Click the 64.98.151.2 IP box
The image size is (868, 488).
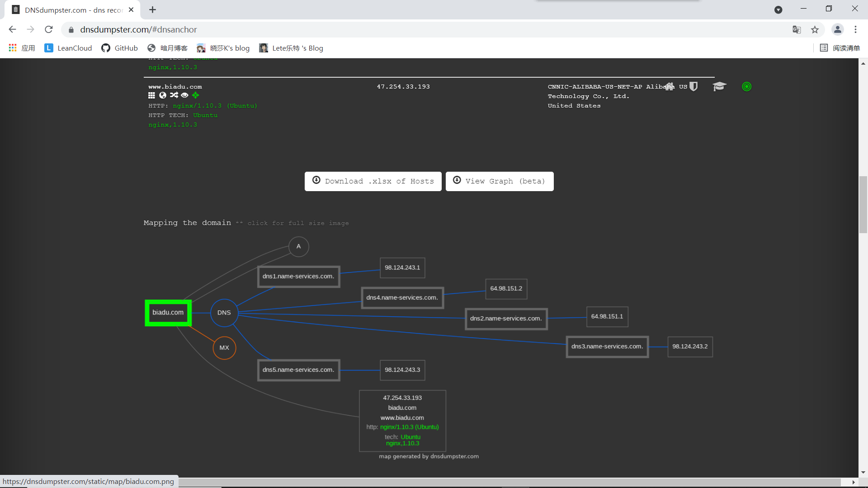coord(506,289)
